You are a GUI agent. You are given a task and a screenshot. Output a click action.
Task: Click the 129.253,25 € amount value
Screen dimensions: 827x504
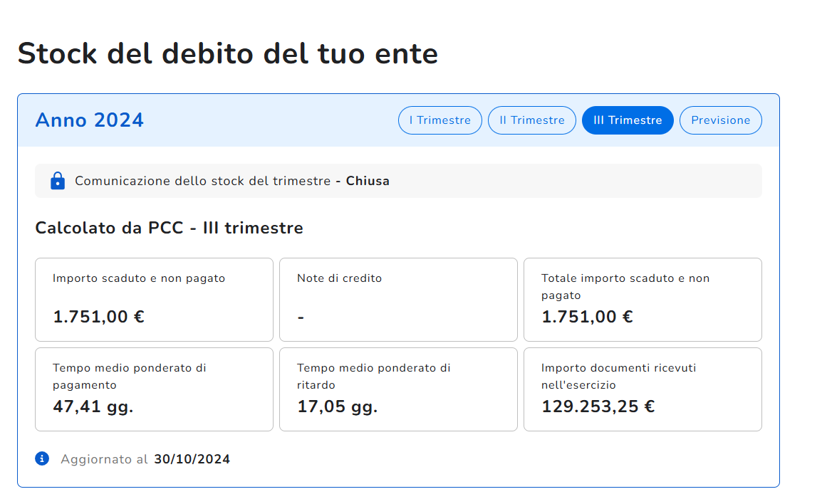click(x=598, y=406)
